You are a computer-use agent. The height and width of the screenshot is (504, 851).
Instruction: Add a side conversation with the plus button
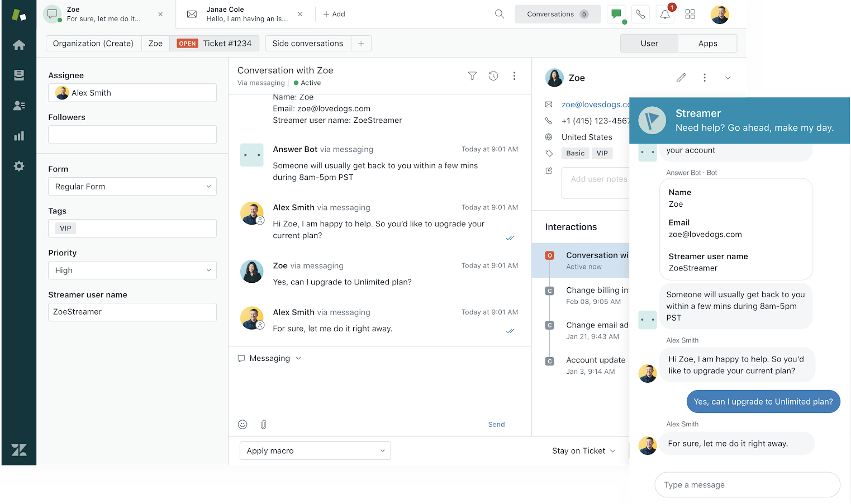(x=361, y=44)
